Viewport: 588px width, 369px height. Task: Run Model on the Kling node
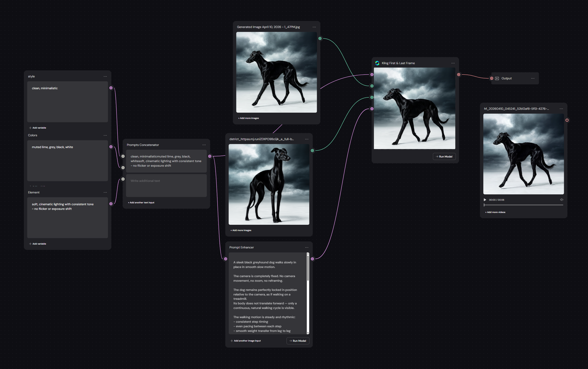pyautogui.click(x=444, y=157)
